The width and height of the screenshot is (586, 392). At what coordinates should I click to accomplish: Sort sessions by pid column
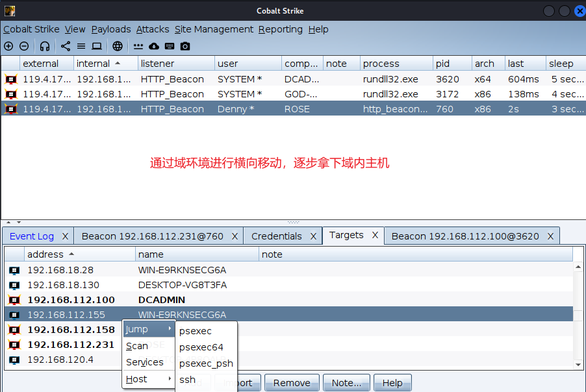(452, 64)
